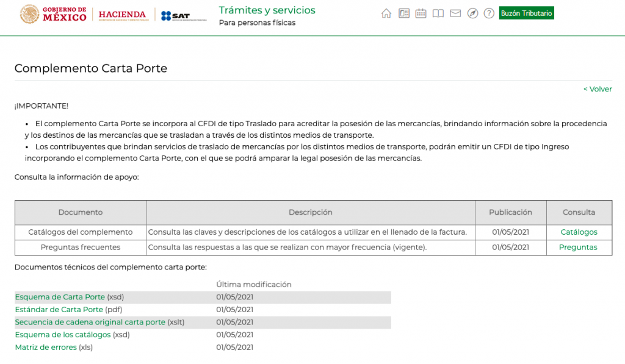The image size is (625, 364).
Task: Click the Gobierno de México logo
Action: (53, 15)
